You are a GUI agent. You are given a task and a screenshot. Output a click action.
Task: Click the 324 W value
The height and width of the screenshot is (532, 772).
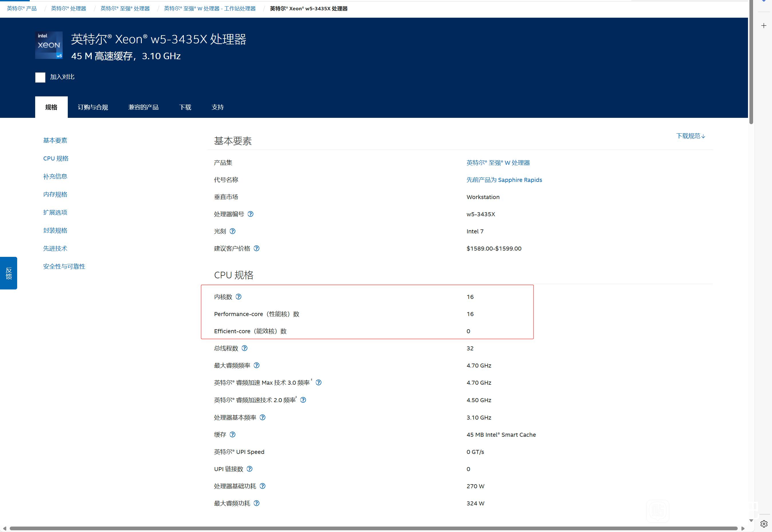point(475,503)
